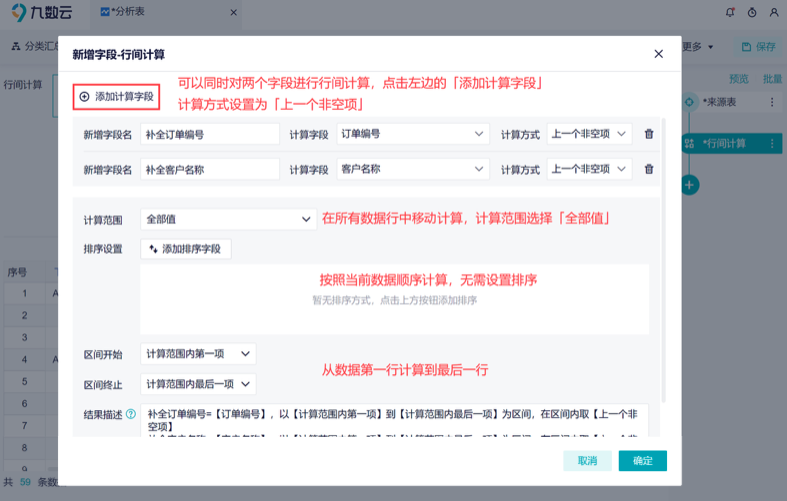Edit the 补全客户名称 field name input
This screenshot has width=787, height=501.
(x=210, y=170)
